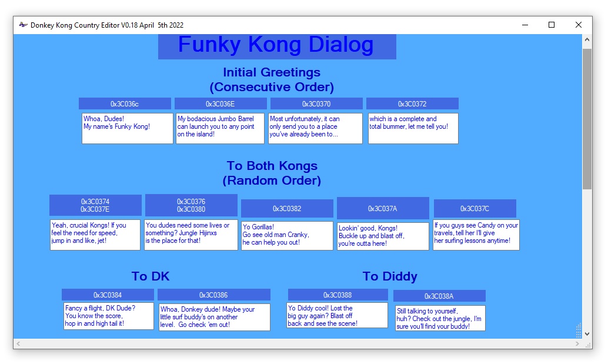The width and height of the screenshot is (608, 364).
Task: Click the Donkey Kong Editor title bar icon
Action: tap(23, 25)
